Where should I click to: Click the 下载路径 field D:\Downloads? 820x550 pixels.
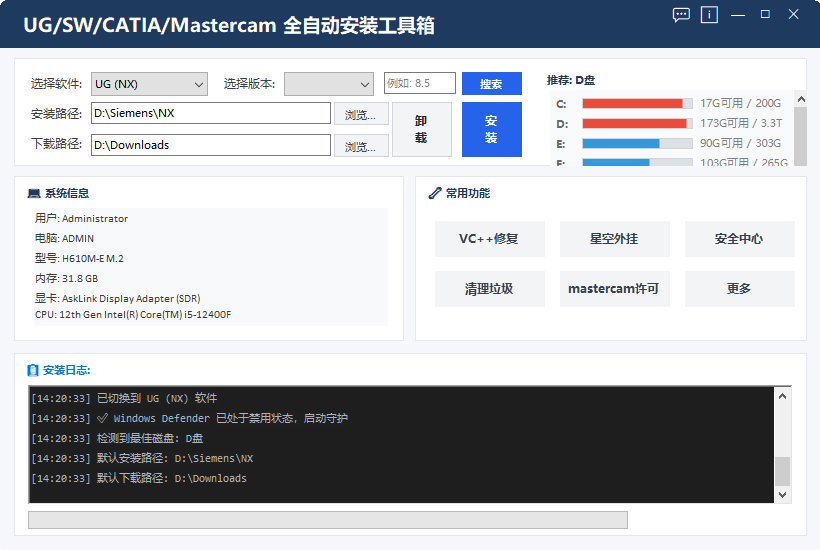211,145
